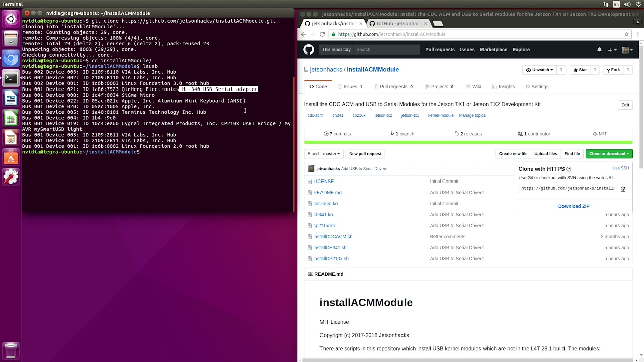Open LibreOffice Writer from the dock

[x=11, y=98]
